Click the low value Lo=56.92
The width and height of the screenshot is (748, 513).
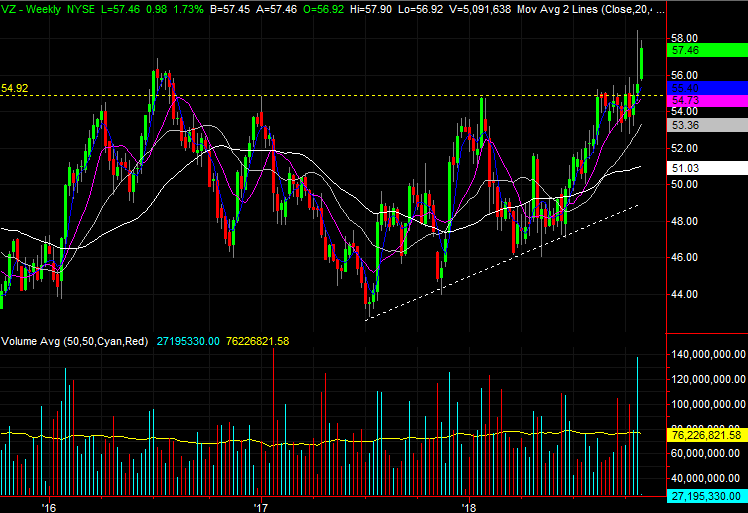[420, 9]
